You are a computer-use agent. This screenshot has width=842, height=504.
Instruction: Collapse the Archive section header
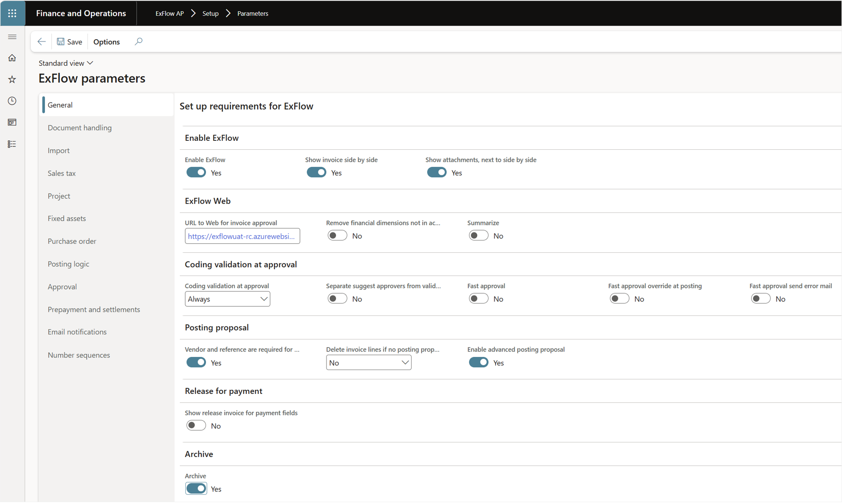point(199,454)
